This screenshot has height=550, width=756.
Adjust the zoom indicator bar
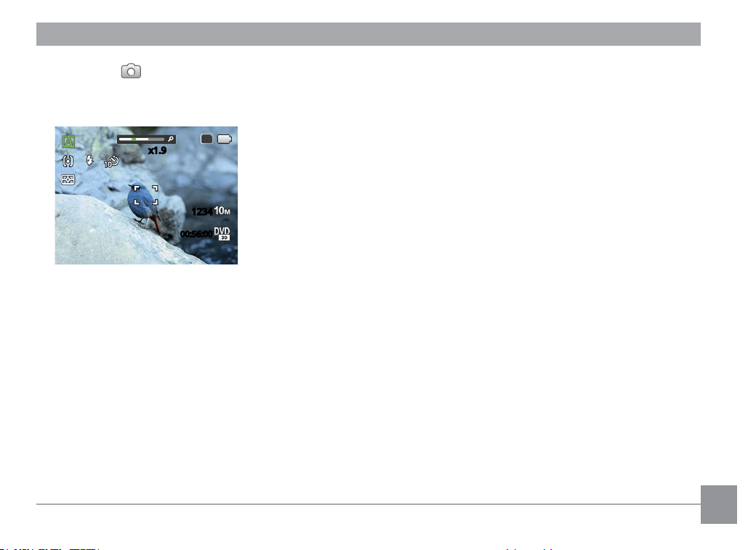(146, 139)
